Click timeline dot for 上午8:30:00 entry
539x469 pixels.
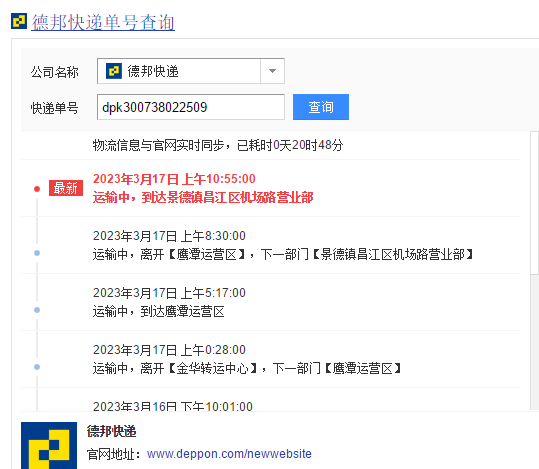(37, 253)
